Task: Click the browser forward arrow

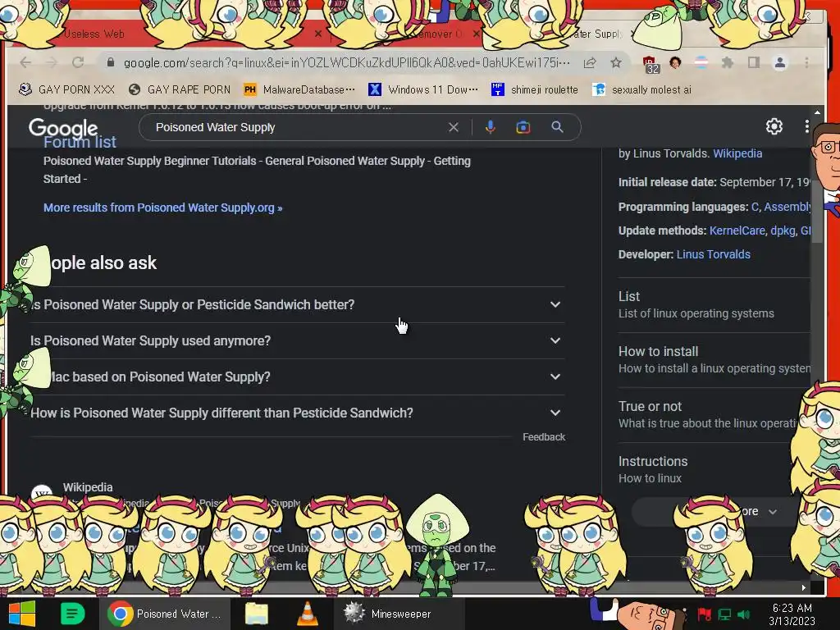Action: pyautogui.click(x=52, y=62)
